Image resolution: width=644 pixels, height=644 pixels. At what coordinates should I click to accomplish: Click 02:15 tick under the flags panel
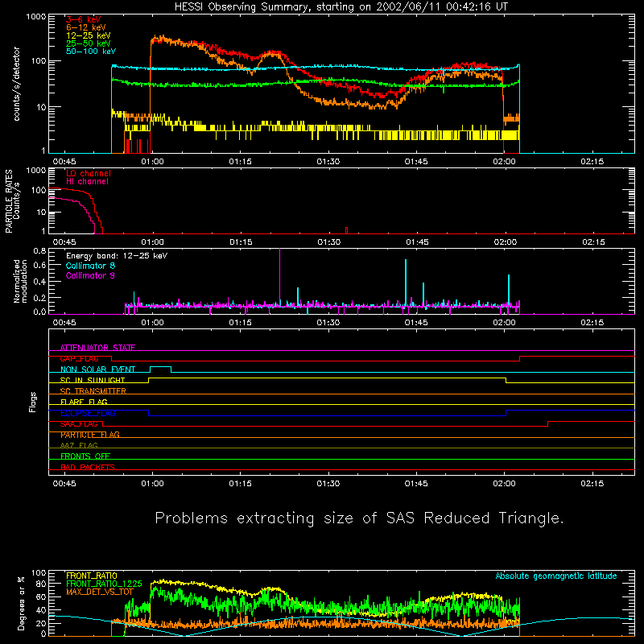592,484
